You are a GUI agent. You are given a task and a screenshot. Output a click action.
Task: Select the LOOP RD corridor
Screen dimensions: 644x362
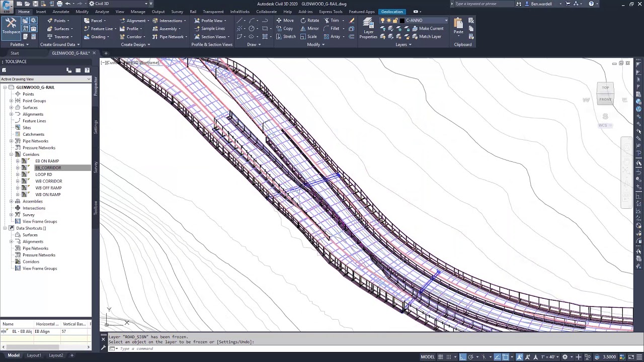(44, 174)
